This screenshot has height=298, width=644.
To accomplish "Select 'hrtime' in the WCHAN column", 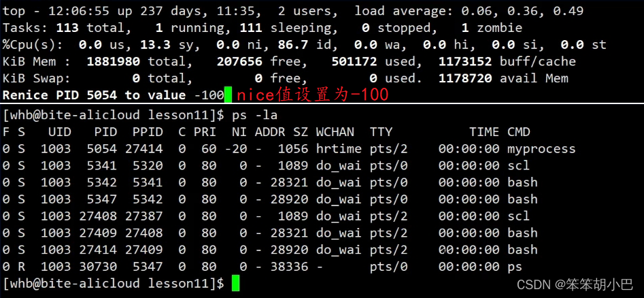I will coord(339,149).
